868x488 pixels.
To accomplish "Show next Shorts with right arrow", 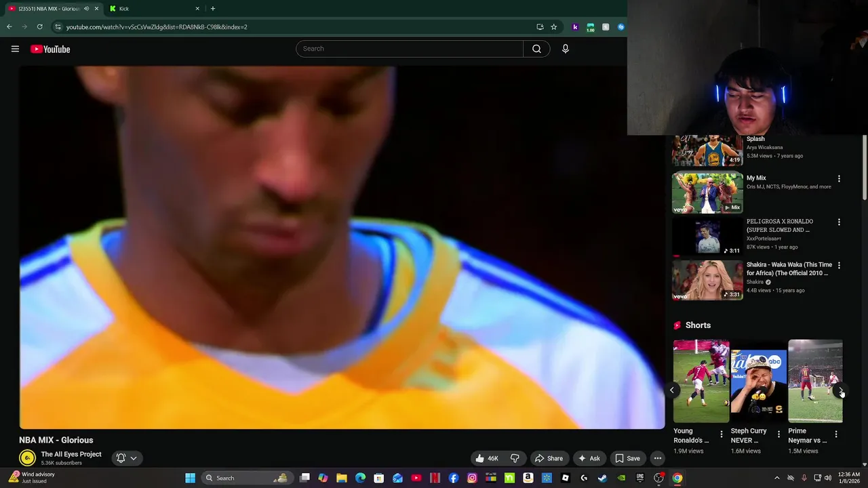I will [x=841, y=391].
